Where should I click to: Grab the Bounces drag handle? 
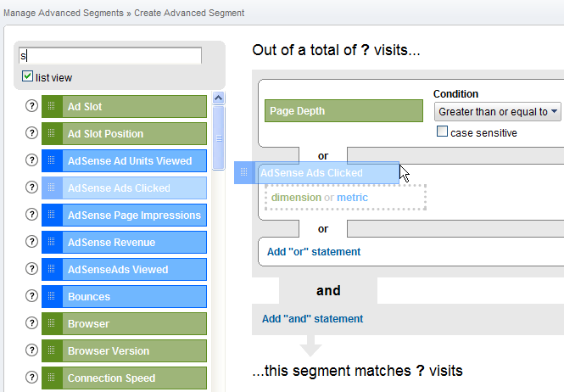click(x=52, y=297)
